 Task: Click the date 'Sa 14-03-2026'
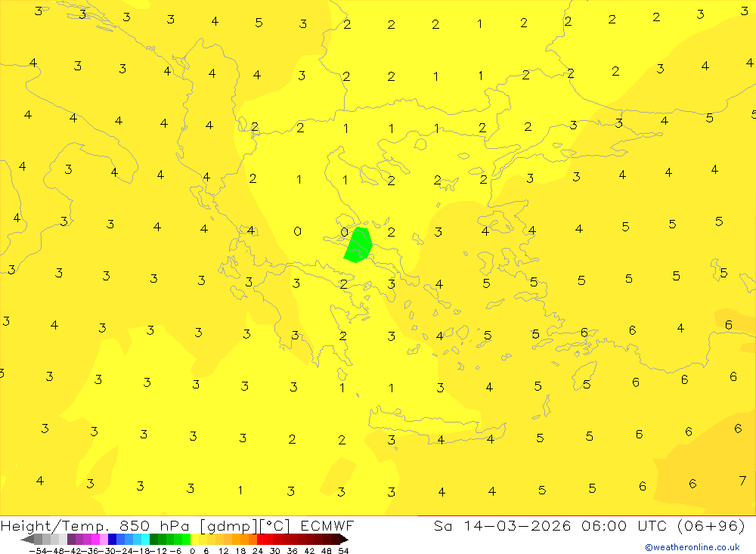pyautogui.click(x=503, y=525)
